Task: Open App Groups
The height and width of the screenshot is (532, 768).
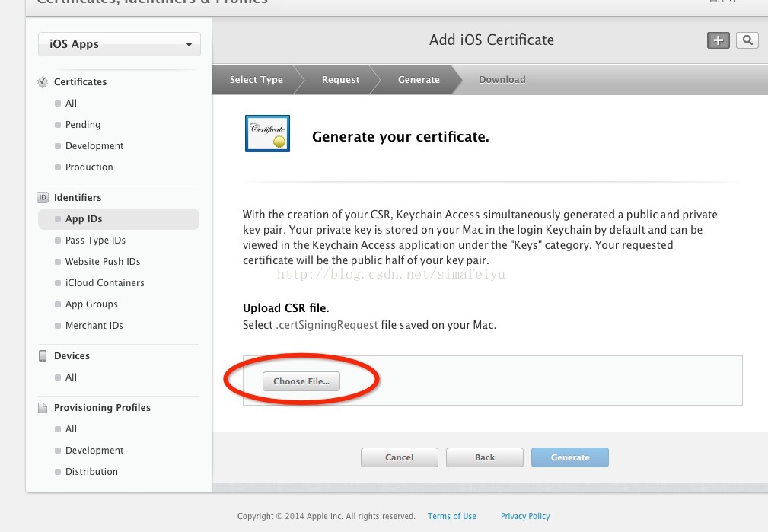Action: click(91, 304)
